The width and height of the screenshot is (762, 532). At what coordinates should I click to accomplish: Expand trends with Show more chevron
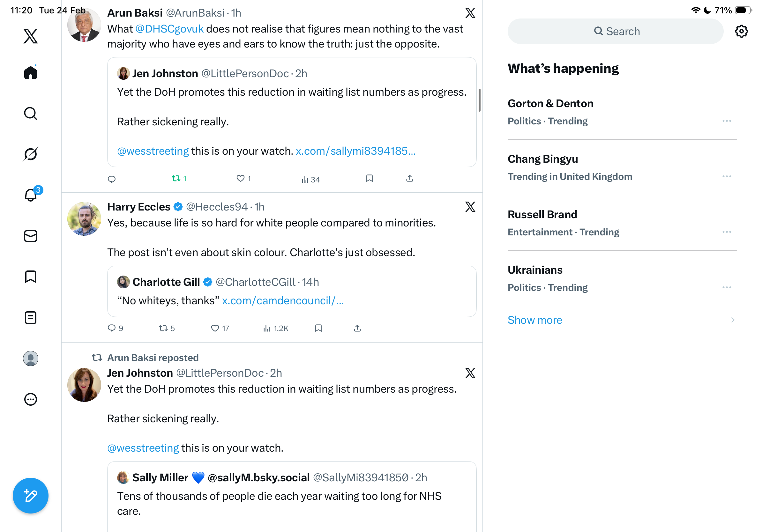(732, 320)
